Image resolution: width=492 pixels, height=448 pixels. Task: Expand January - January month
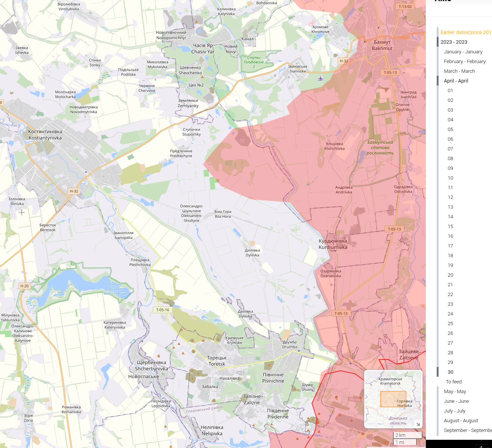coord(463,52)
